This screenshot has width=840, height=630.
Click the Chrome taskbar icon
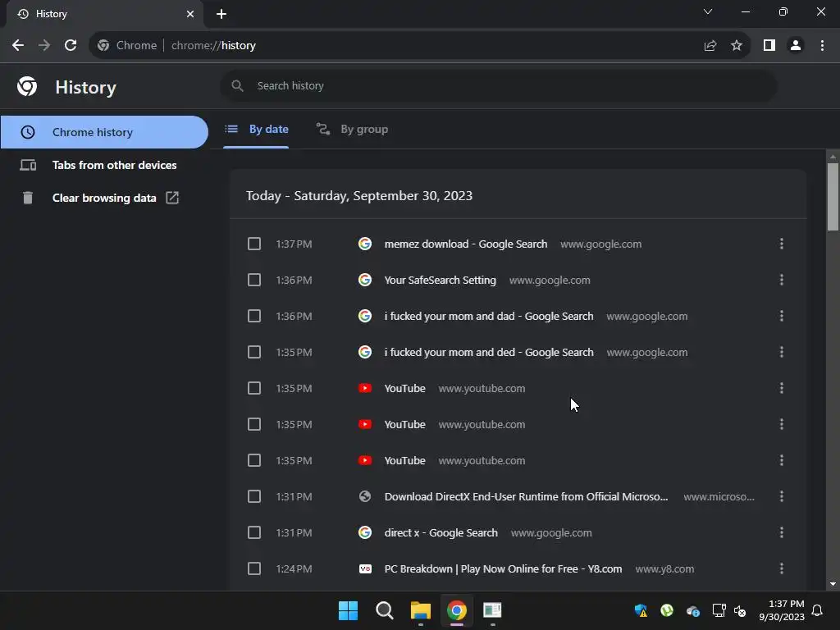[456, 610]
